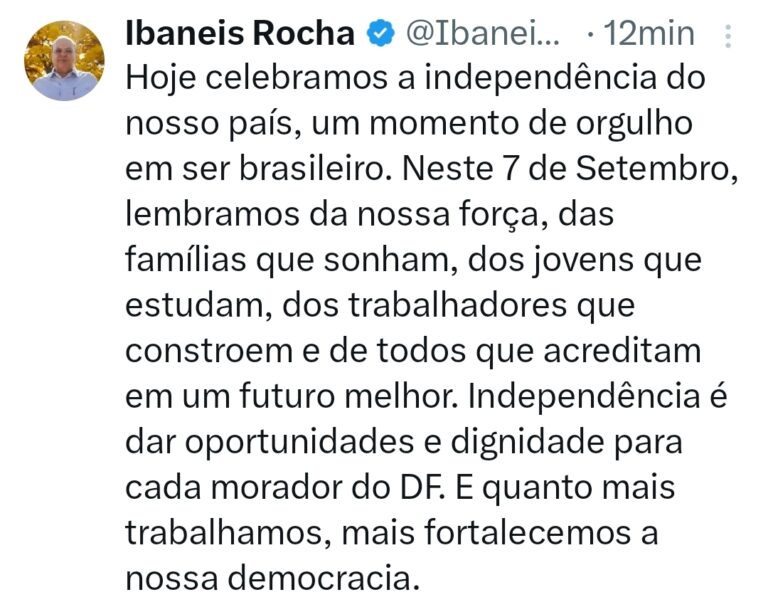Open the three-dot more options menu
The height and width of the screenshot is (607, 768).
(x=728, y=36)
